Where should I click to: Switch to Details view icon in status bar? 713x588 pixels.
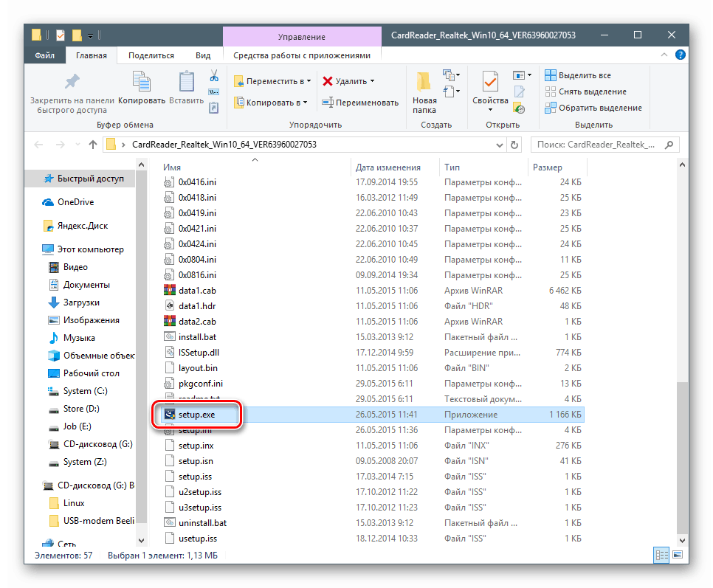pyautogui.click(x=661, y=555)
